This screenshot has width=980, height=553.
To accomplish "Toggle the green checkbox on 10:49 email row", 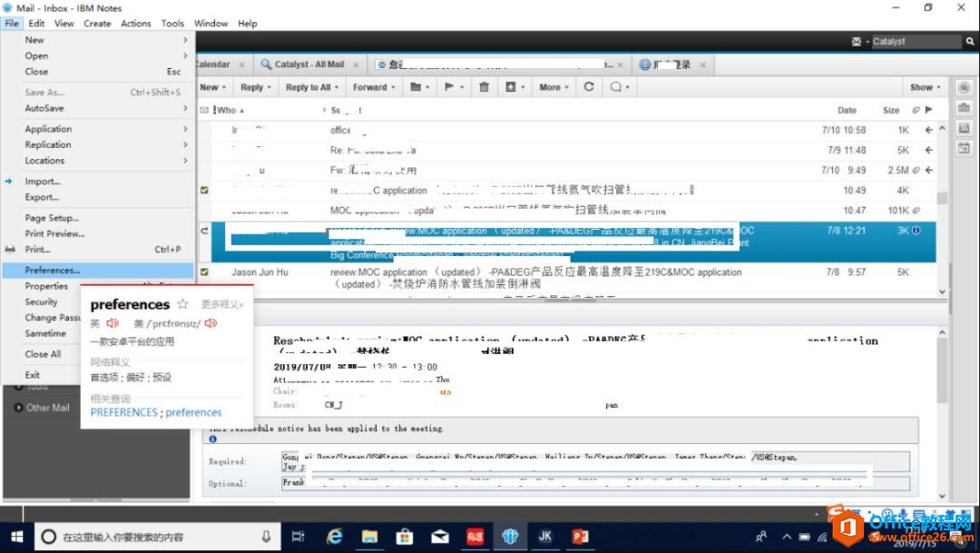I will point(204,191).
